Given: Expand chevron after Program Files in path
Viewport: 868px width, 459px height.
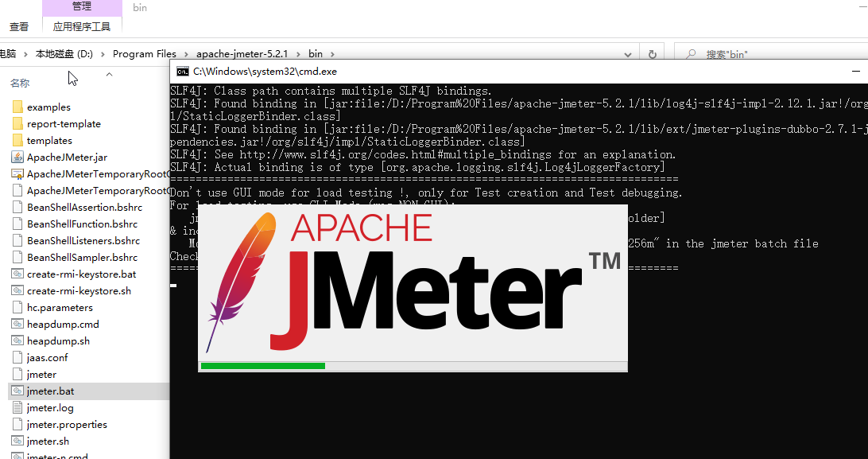Looking at the screenshot, I should point(186,54).
